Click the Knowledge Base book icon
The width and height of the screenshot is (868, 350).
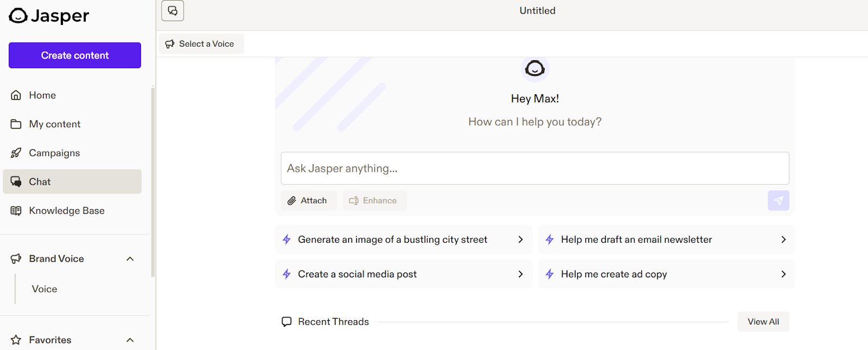tap(16, 211)
